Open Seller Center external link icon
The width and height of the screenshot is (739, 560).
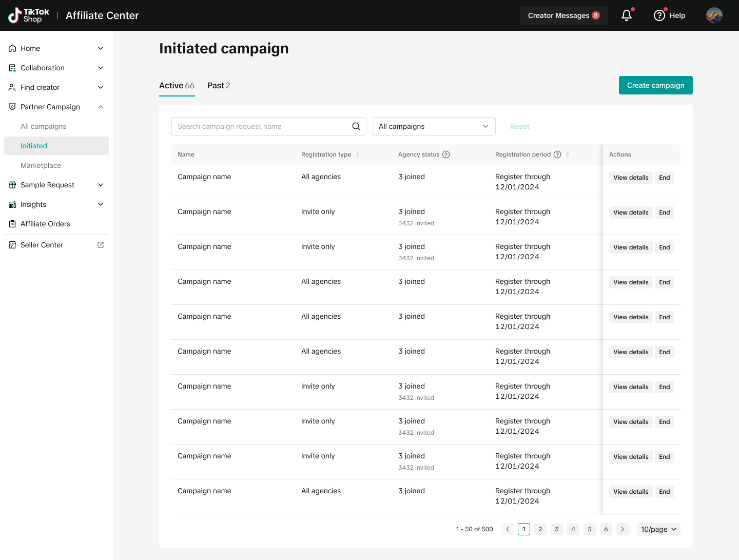[101, 245]
